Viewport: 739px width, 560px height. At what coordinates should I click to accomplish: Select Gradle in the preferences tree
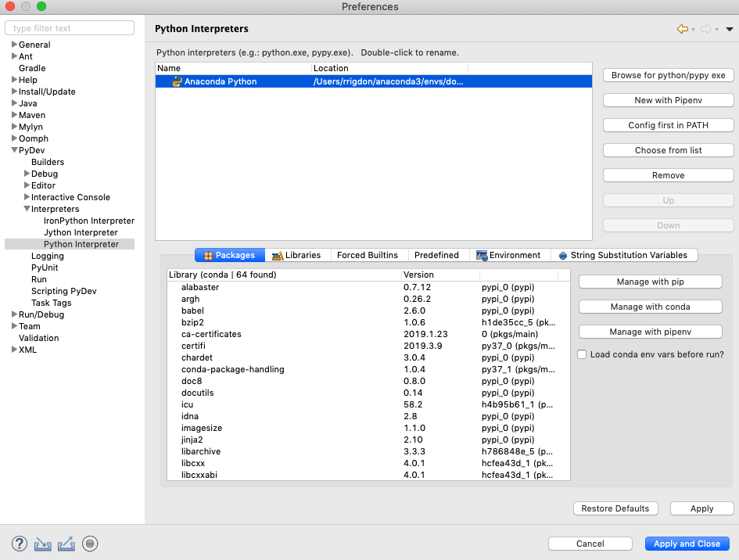32,68
